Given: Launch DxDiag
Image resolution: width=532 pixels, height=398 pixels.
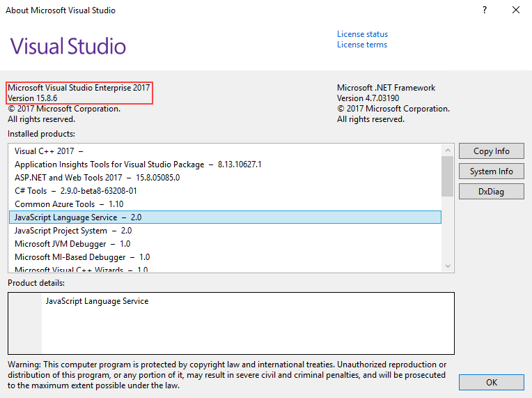Looking at the screenshot, I should [492, 192].
